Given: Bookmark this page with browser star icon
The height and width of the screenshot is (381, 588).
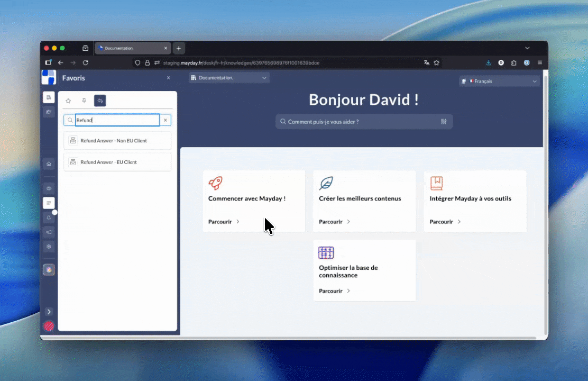Looking at the screenshot, I should 437,62.
